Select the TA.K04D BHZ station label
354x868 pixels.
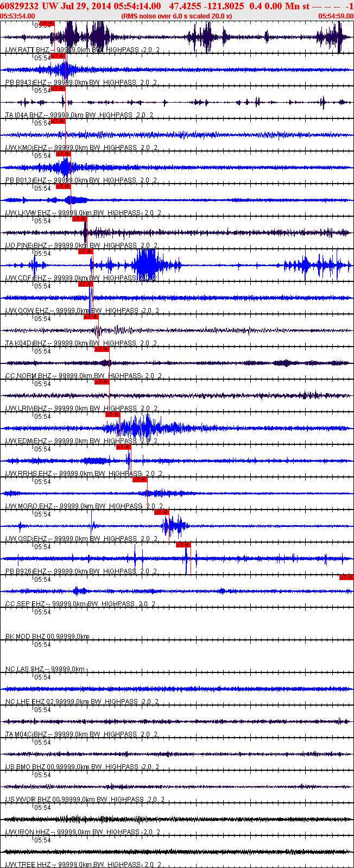click(82, 343)
